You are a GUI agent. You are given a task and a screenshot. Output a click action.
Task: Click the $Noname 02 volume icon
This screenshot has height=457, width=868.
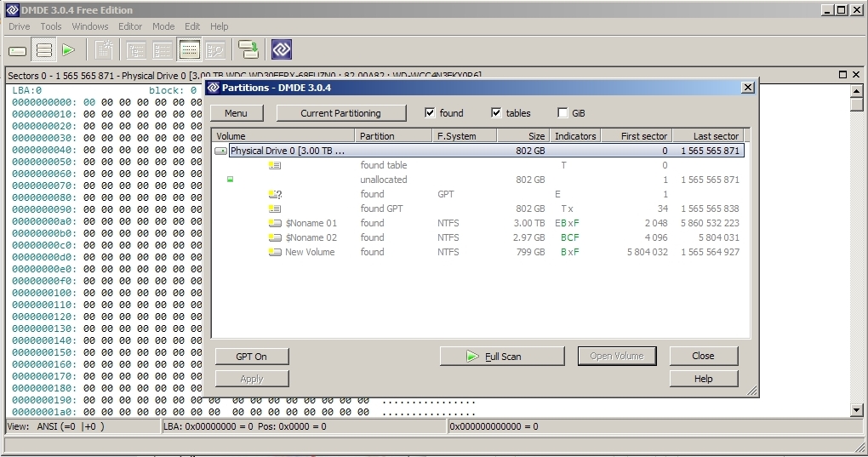pyautogui.click(x=275, y=237)
